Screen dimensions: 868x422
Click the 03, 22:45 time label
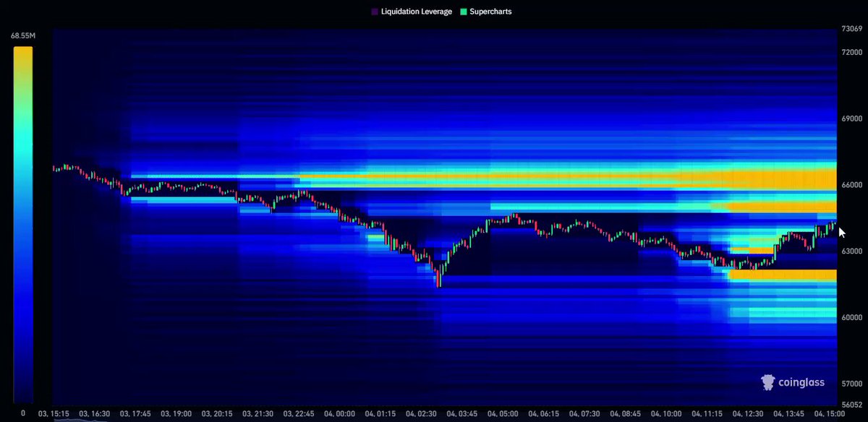(x=299, y=414)
